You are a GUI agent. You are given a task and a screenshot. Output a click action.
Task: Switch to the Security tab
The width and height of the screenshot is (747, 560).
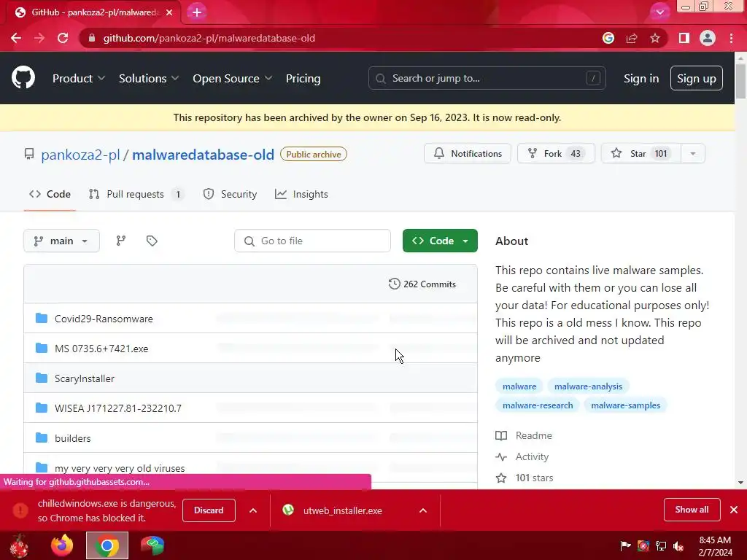[230, 194]
